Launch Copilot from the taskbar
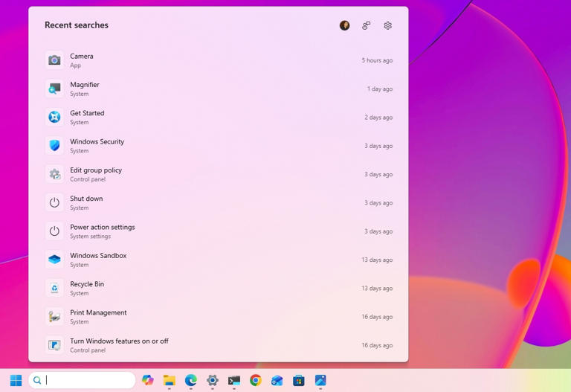The width and height of the screenshot is (571, 392). (x=148, y=380)
